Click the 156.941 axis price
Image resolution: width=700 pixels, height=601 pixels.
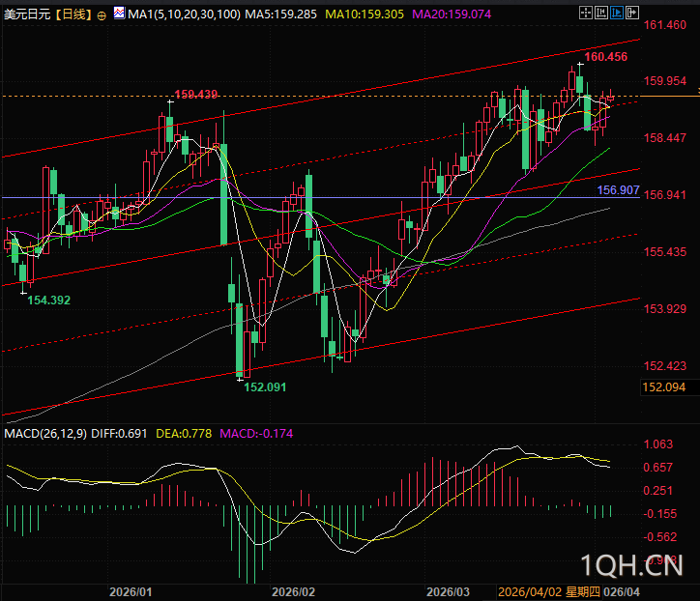665,194
